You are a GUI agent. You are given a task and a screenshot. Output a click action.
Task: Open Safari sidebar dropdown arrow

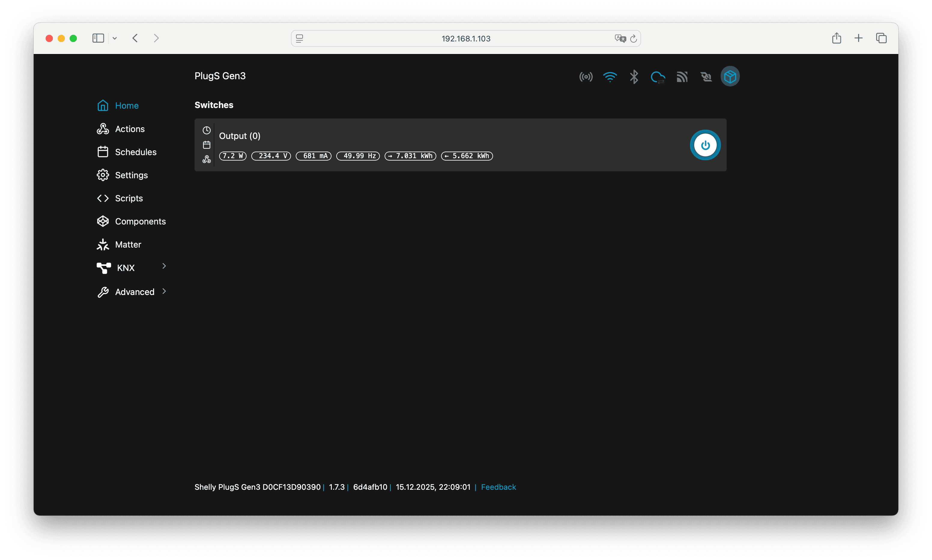pyautogui.click(x=115, y=38)
